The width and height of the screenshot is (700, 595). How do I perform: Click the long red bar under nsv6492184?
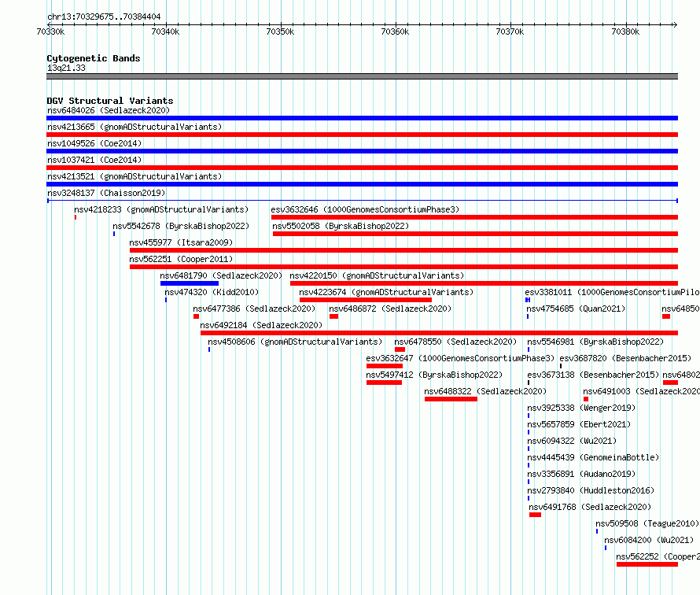pyautogui.click(x=440, y=333)
